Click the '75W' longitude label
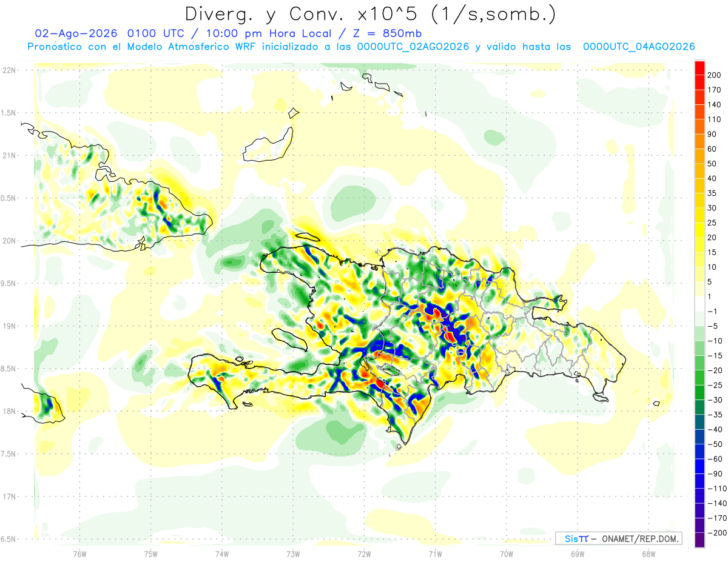Viewport: 728px width, 562px height. click(x=150, y=554)
